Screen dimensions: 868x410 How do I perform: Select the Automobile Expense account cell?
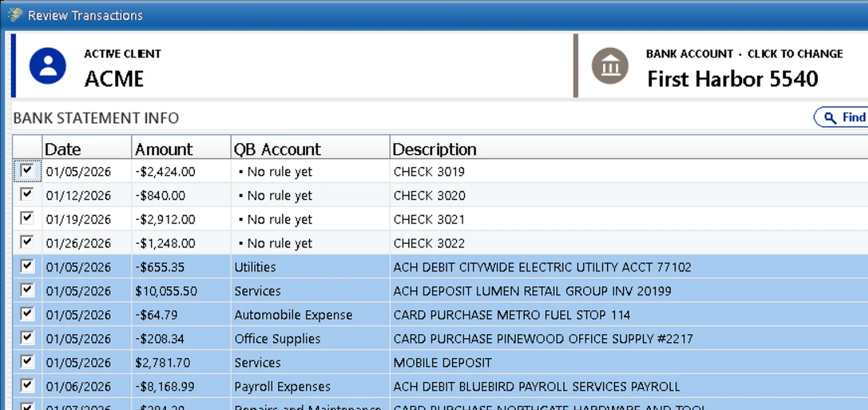[x=310, y=315]
